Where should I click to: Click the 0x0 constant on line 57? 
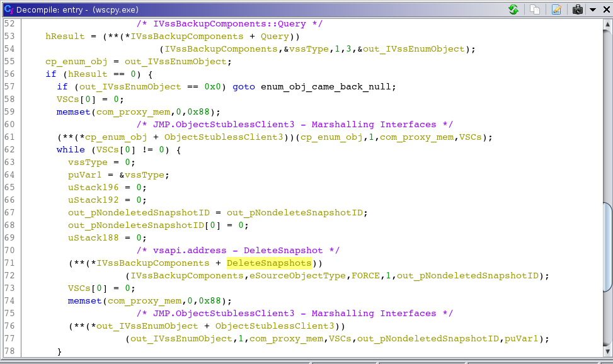click(213, 87)
